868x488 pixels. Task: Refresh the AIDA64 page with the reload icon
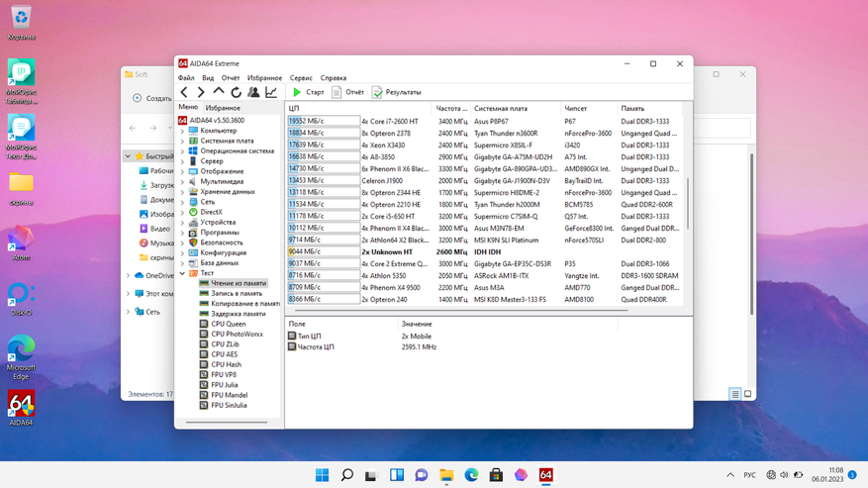pyautogui.click(x=237, y=92)
